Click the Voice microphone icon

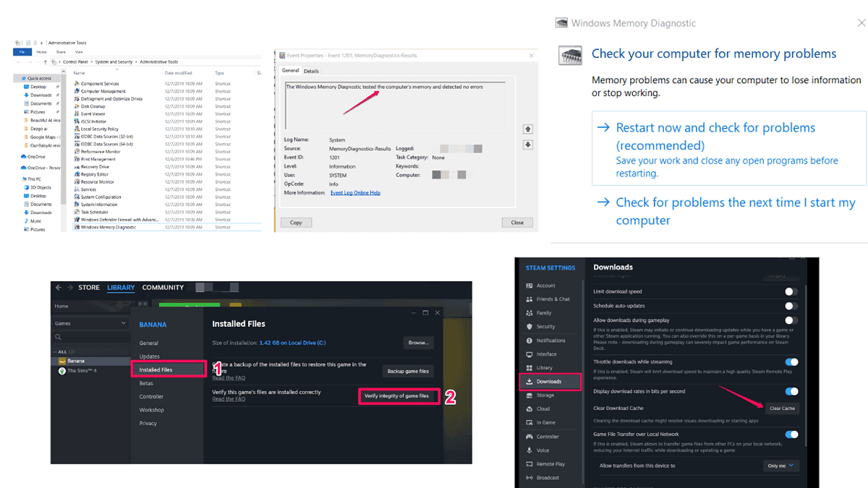(x=529, y=450)
